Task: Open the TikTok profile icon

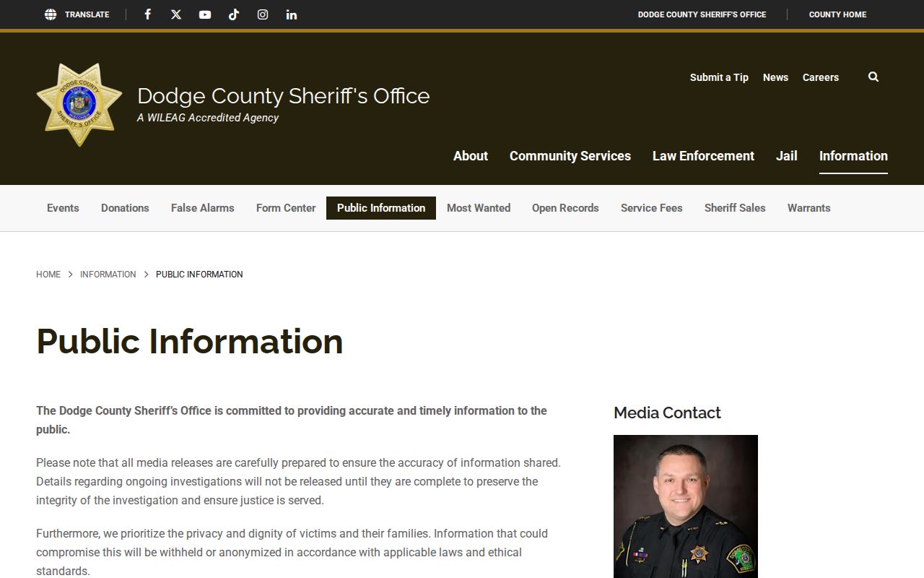Action: (x=234, y=14)
